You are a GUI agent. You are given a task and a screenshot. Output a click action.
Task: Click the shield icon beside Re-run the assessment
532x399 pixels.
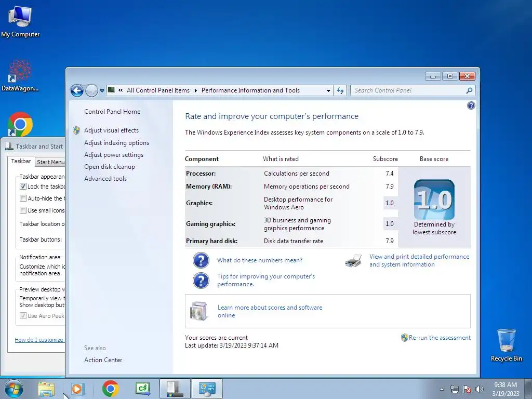click(x=404, y=338)
